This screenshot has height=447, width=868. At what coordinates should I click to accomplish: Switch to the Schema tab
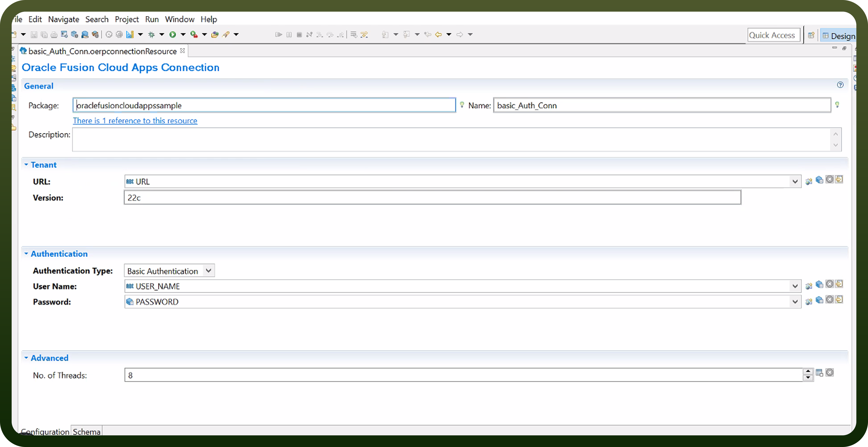[87, 432]
